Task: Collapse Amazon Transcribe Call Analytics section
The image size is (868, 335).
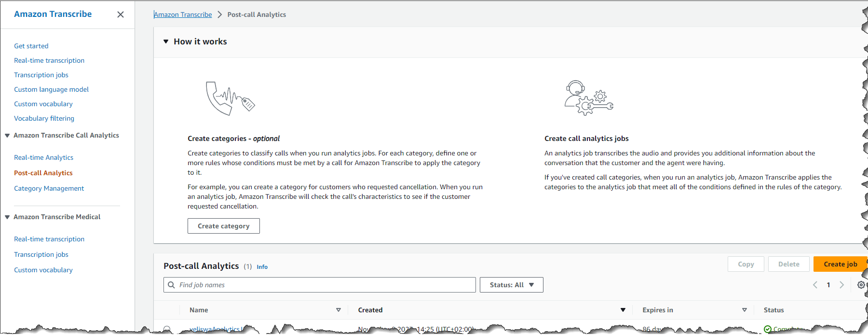Action: click(x=7, y=136)
